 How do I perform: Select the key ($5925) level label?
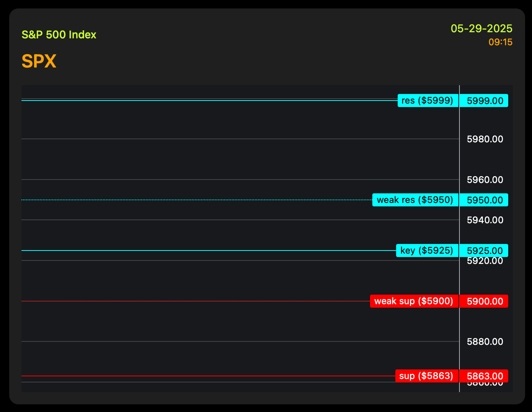pyautogui.click(x=427, y=250)
